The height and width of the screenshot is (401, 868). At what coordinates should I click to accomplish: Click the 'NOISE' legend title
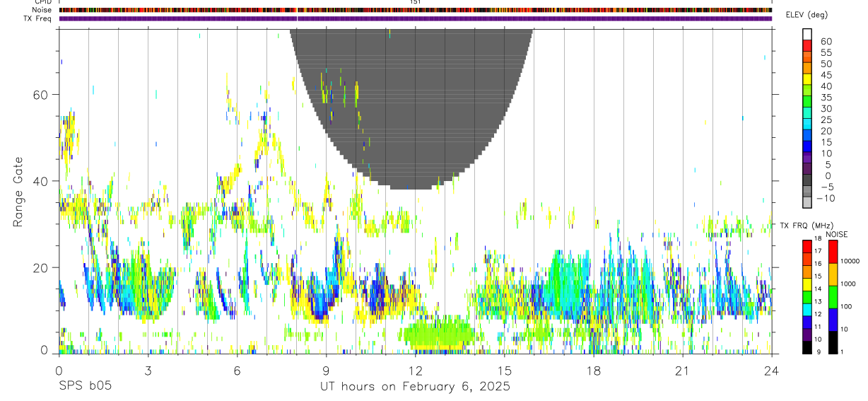(837, 234)
